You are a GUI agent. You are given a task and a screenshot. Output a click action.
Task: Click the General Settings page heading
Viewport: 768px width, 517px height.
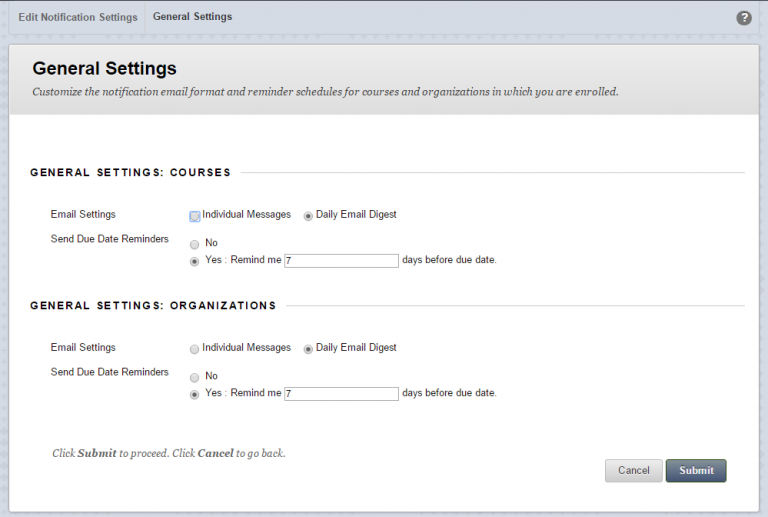[x=104, y=69]
